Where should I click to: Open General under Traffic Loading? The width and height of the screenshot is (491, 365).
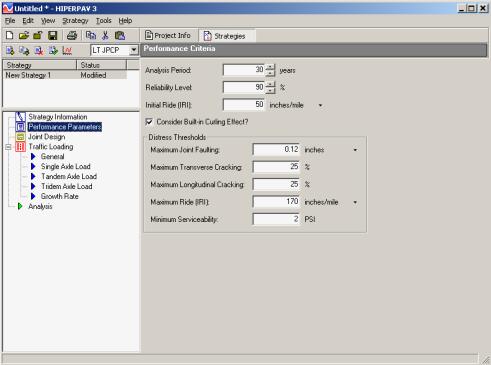[x=53, y=156]
